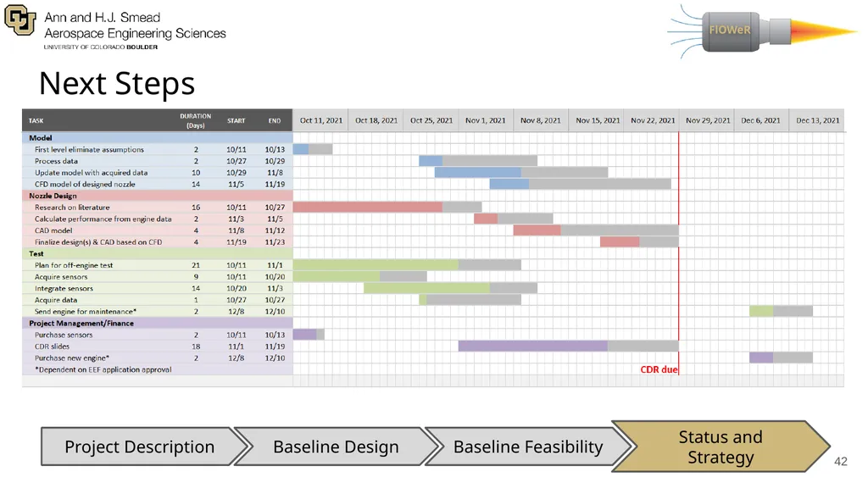
Task: Click the FlOWeR rocket engine logo
Action: [763, 31]
